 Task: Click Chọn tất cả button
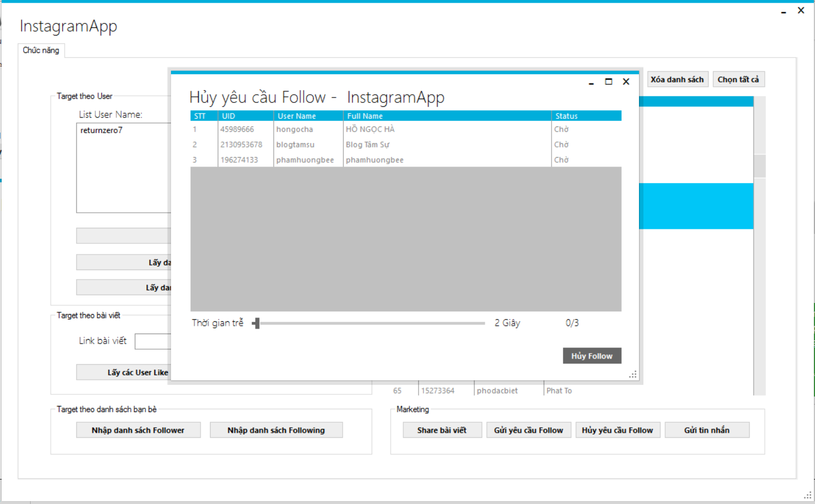click(738, 80)
